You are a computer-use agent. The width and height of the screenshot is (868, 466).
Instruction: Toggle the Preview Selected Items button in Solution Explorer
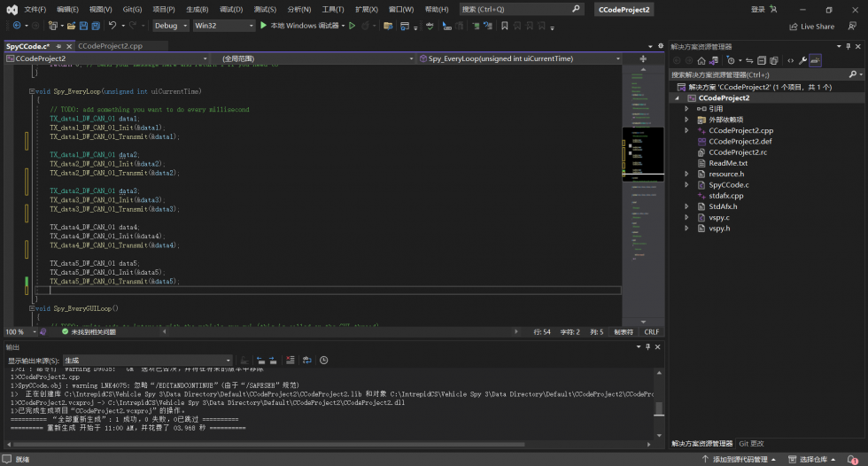[x=815, y=60]
